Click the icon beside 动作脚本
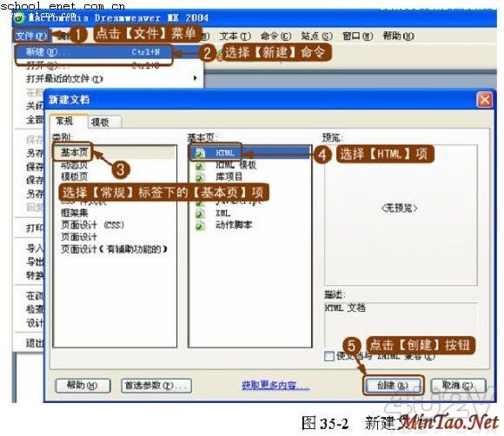 click(200, 226)
